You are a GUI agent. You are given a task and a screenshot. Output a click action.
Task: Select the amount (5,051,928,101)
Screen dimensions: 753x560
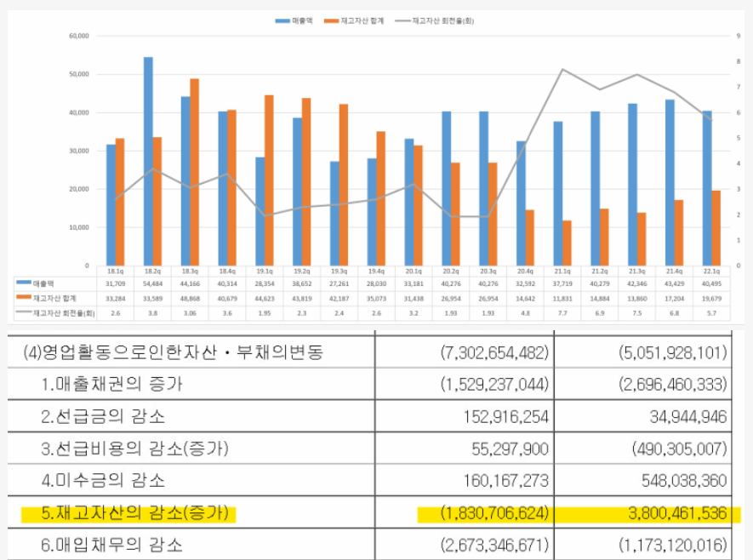[x=673, y=353]
